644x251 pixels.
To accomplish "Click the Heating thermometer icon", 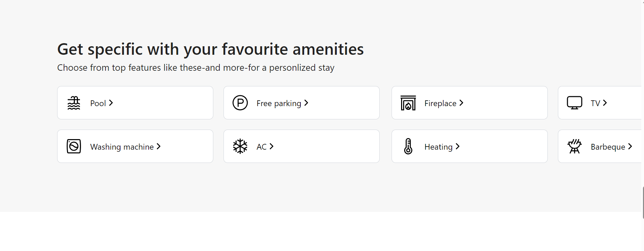I will [408, 146].
